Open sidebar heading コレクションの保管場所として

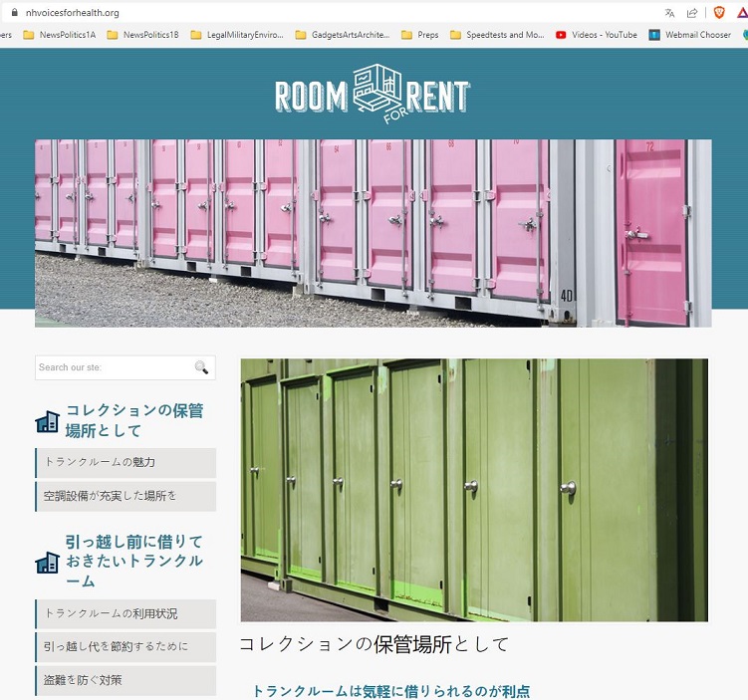[x=134, y=420]
